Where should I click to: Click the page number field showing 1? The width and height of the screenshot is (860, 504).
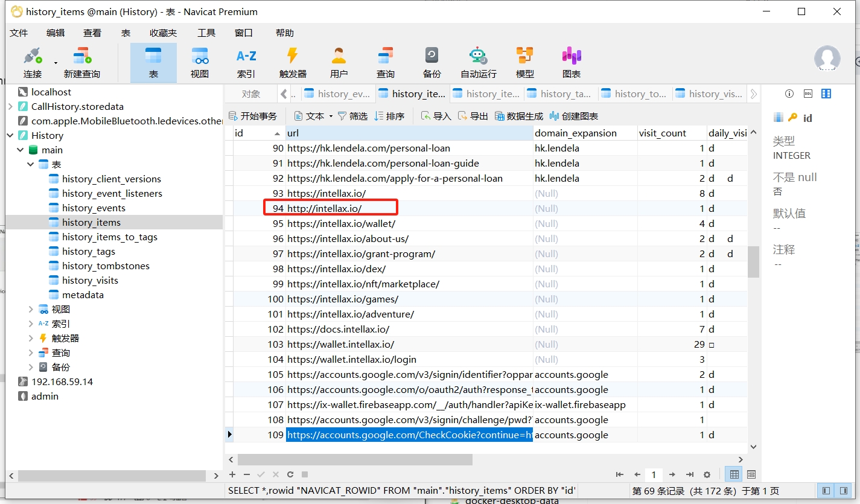[x=654, y=475]
